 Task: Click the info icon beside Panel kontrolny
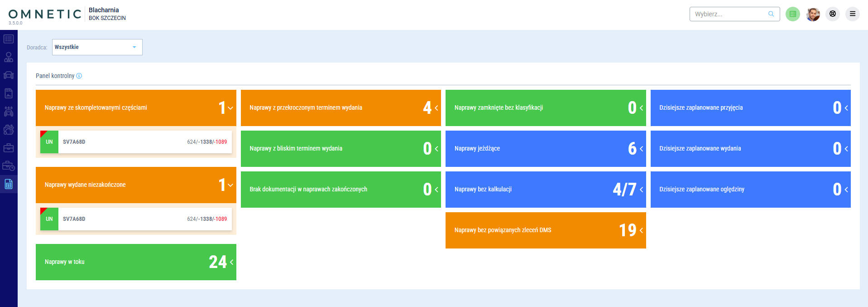pos(79,76)
